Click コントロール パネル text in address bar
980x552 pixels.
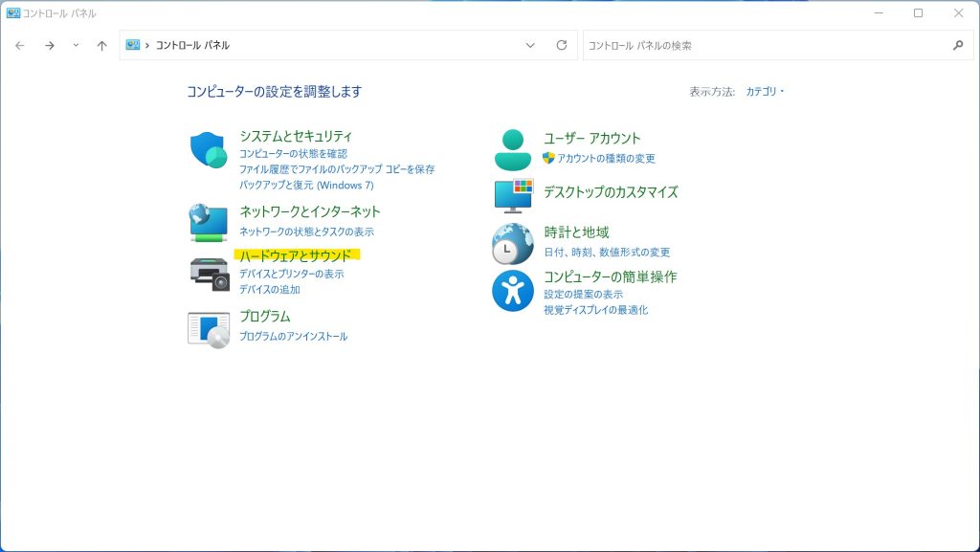192,46
